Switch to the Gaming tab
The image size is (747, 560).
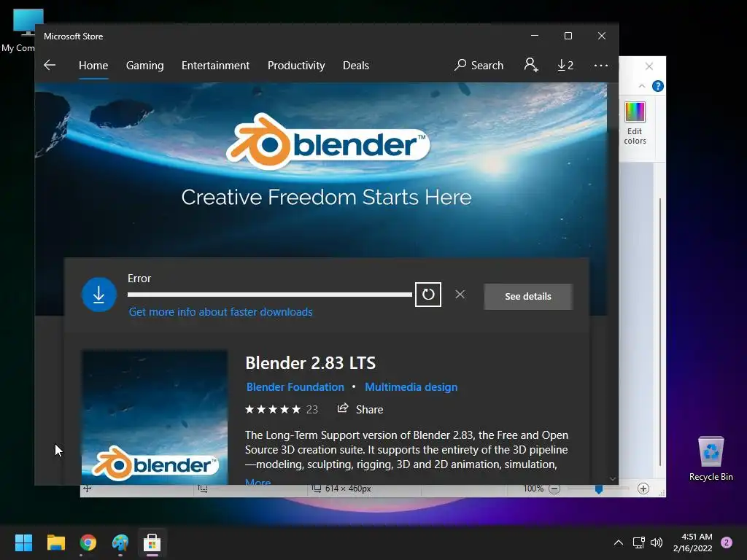click(145, 65)
